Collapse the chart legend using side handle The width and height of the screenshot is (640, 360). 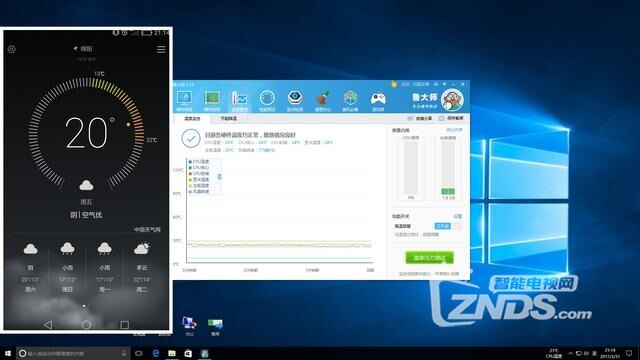(x=220, y=176)
